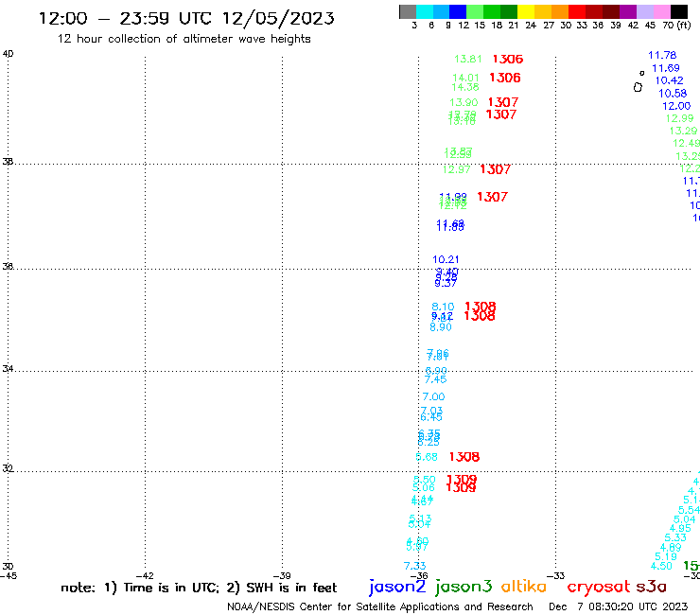Image resolution: width=700 pixels, height=615 pixels.
Task: Click latitude axis label 34
Action: click(8, 369)
